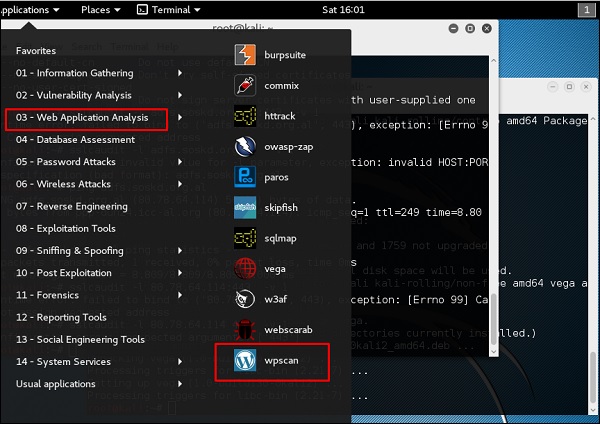The image size is (600, 424).
Task: Expand Sniffing & Spoofing submenu arrow
Action: click(x=180, y=250)
